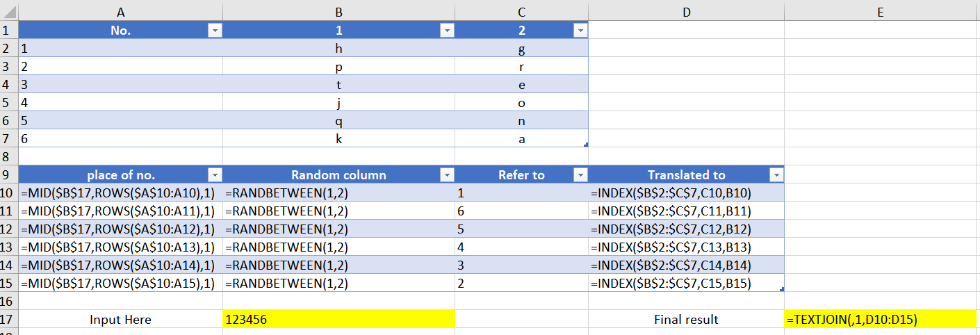Select row 17 header
Image resolution: width=980 pixels, height=335 pixels.
click(x=9, y=320)
